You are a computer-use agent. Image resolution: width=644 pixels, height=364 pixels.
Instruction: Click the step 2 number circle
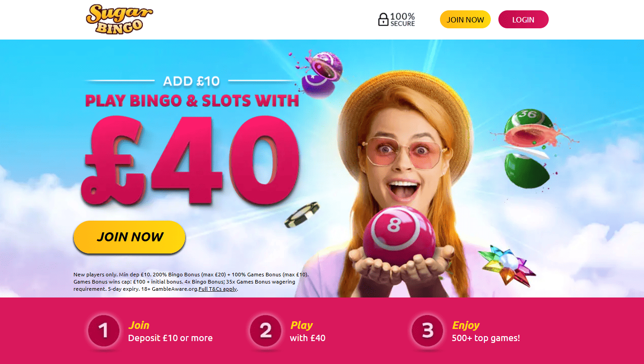point(266,331)
